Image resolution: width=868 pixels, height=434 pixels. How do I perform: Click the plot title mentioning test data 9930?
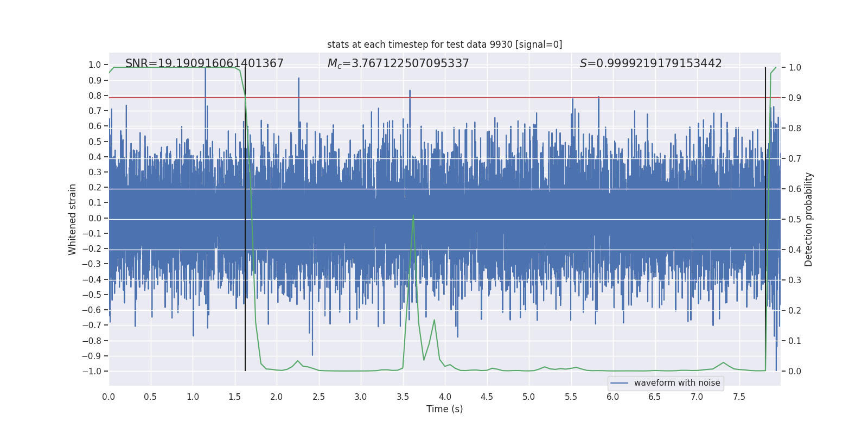[445, 44]
